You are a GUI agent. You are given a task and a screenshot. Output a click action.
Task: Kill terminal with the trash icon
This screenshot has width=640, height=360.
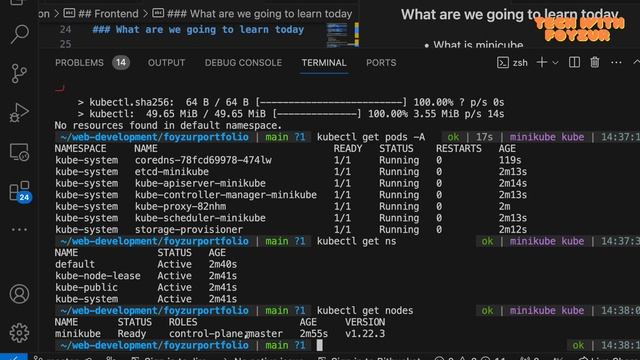595,62
